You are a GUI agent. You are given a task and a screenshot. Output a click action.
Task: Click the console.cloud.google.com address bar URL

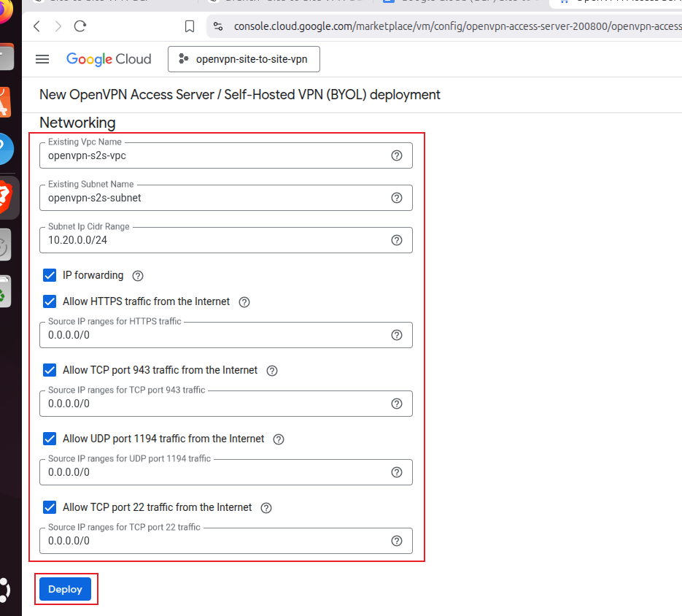[457, 26]
